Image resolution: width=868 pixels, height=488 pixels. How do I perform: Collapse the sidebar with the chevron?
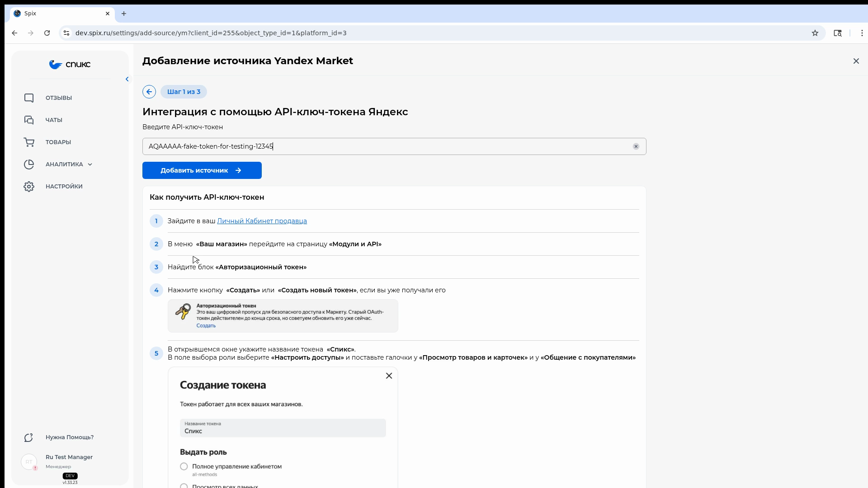[x=127, y=79]
